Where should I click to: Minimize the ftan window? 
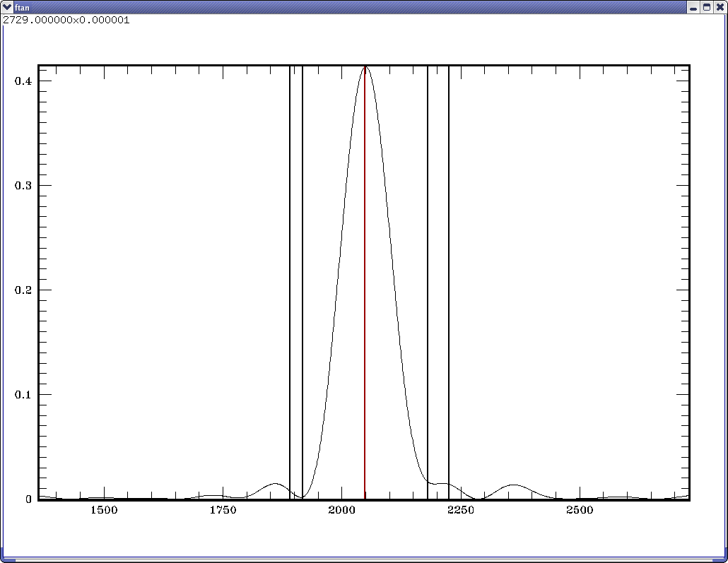(x=693, y=7)
